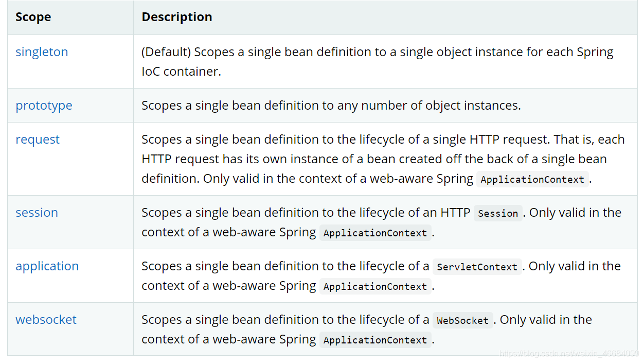
Task: Click the Scope column header
Action: click(33, 17)
